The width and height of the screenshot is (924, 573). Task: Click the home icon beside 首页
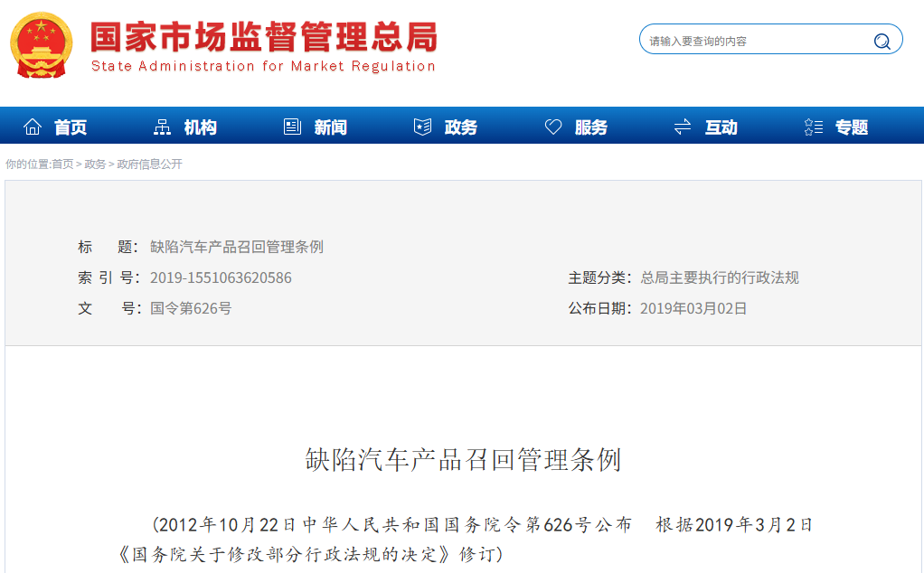point(33,127)
